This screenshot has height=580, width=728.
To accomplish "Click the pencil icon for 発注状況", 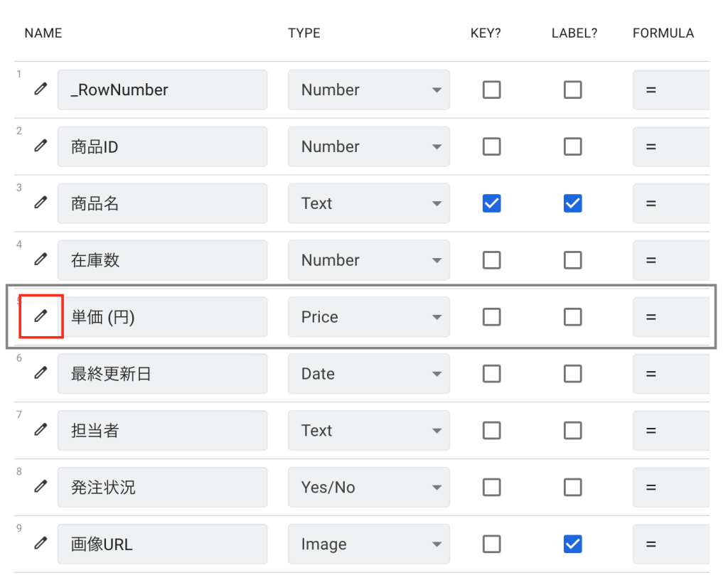I will click(x=41, y=487).
